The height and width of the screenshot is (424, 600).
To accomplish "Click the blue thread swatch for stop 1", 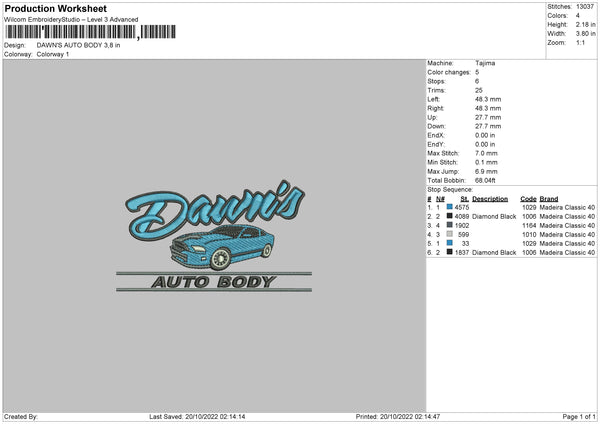I will (450, 207).
